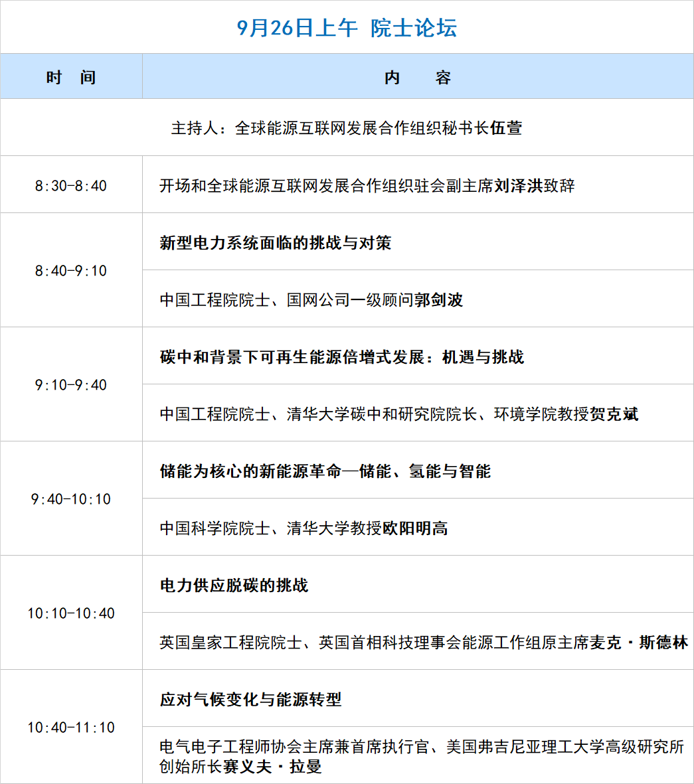The height and width of the screenshot is (784, 694).
Task: Select the 8:30-8:40 time cell
Action: pyautogui.click(x=71, y=185)
